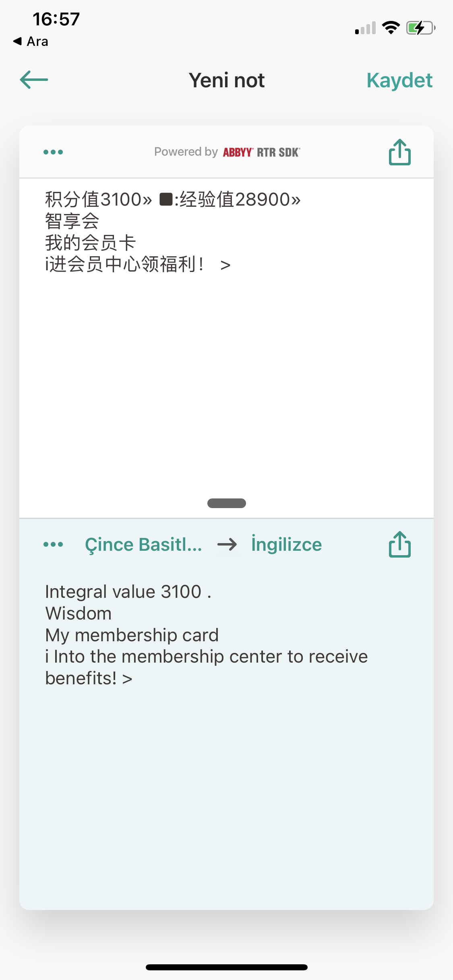The height and width of the screenshot is (980, 453).
Task: Open the Çince Basitl... source language selector
Action: pos(143,545)
